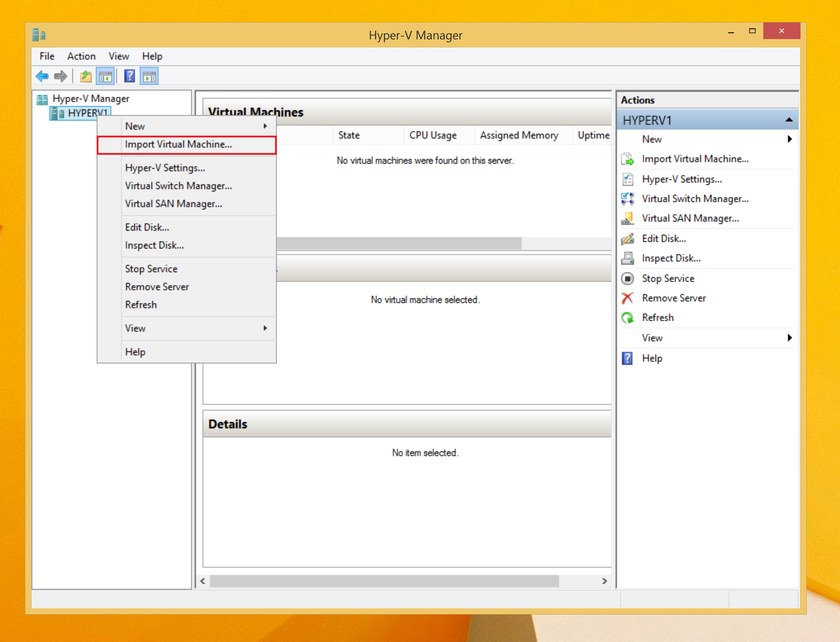Screen dimensions: 840x642
Task: Click the bottom horizontal scrollbar right arrow
Action: pos(604,581)
